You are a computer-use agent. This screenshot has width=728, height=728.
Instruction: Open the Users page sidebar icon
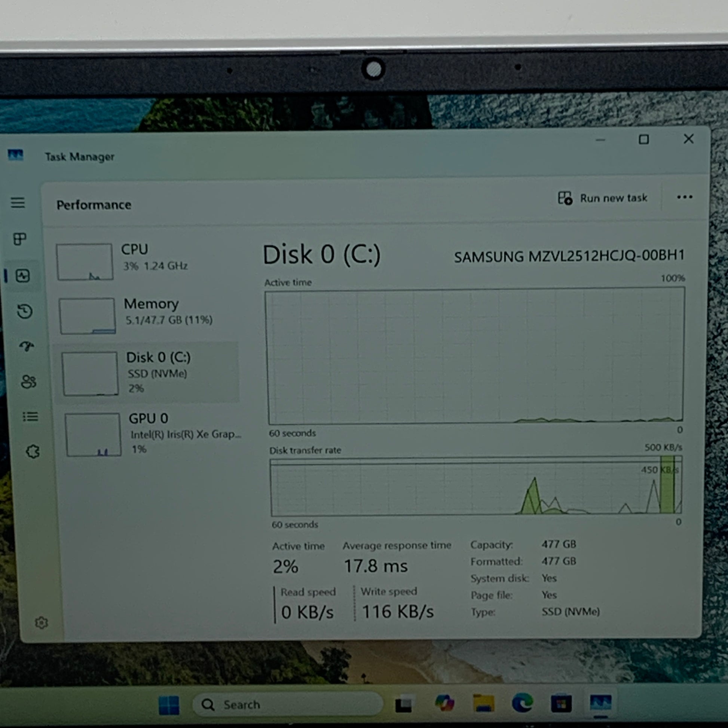[x=29, y=382]
